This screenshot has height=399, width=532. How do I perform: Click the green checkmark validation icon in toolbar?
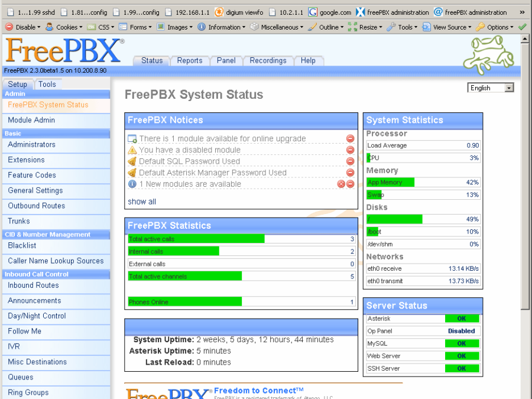(x=522, y=27)
